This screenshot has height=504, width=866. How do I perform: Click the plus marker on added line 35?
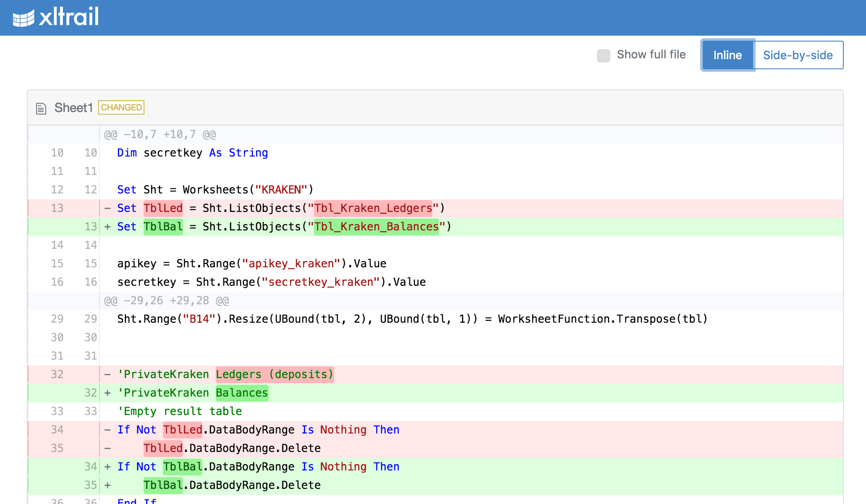(107, 485)
